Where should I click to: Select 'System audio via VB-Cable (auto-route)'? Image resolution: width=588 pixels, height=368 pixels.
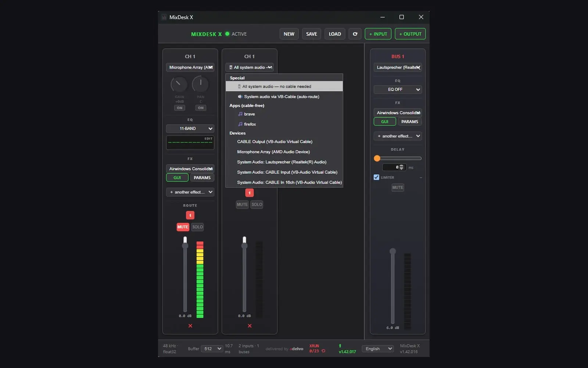(x=284, y=96)
